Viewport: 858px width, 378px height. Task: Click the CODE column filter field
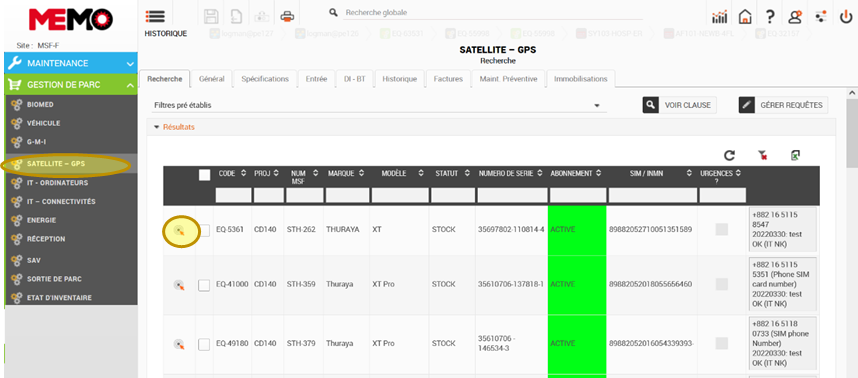233,195
